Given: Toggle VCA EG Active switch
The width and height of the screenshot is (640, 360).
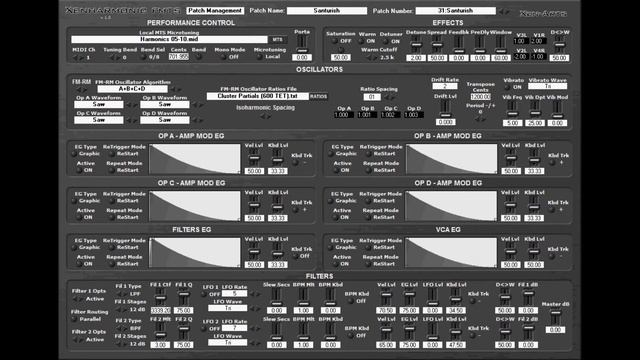Looking at the screenshot, I should coord(336,264).
